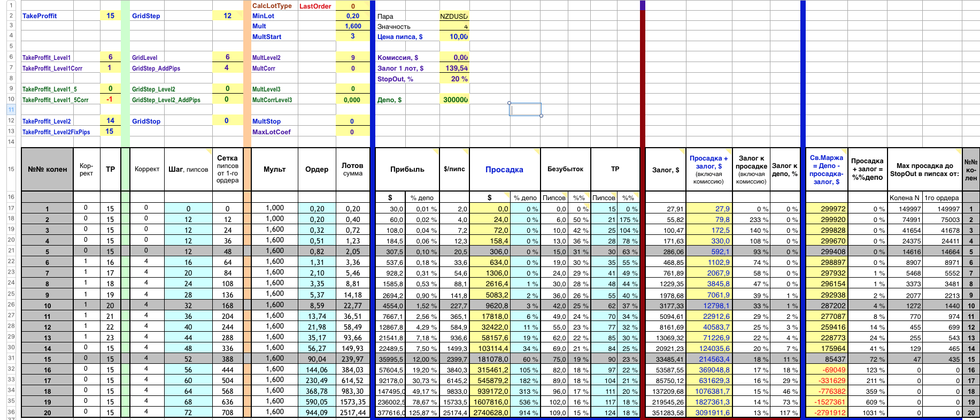Screen dimensions: 980x420
Task: Select the GridStep value cell showing 12
Action: (227, 16)
